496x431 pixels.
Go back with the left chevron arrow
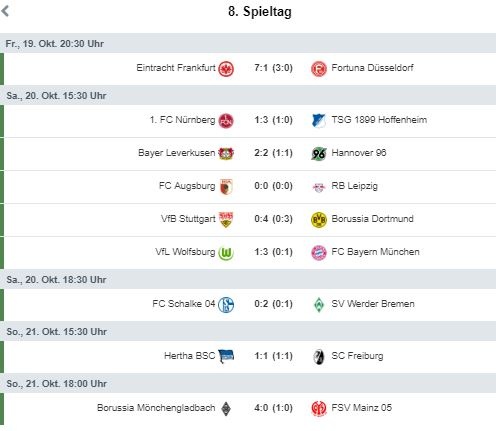click(5, 11)
